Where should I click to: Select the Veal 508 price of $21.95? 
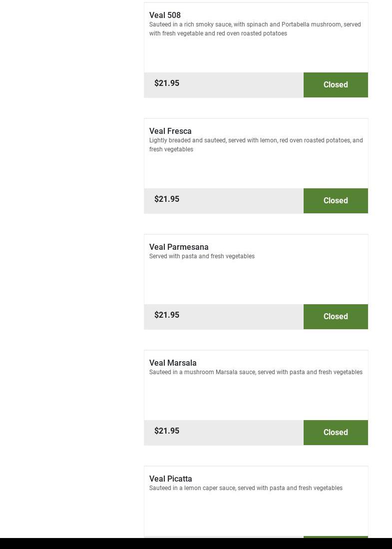(167, 83)
